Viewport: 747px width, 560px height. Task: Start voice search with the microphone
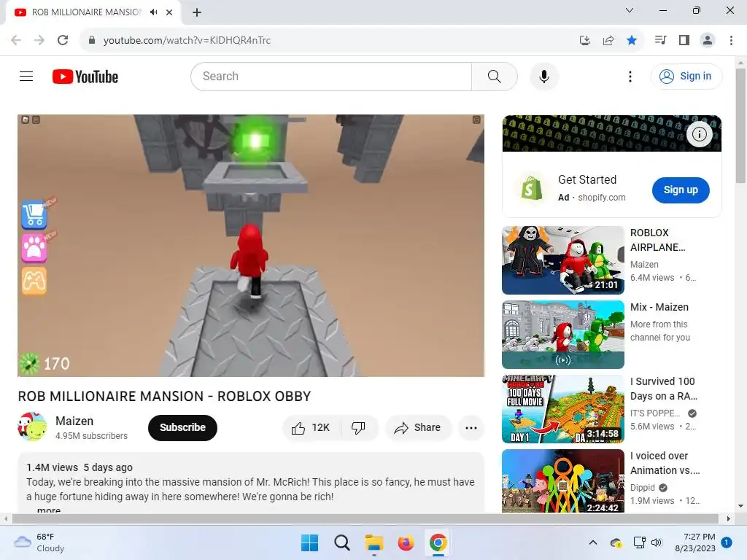click(x=543, y=76)
